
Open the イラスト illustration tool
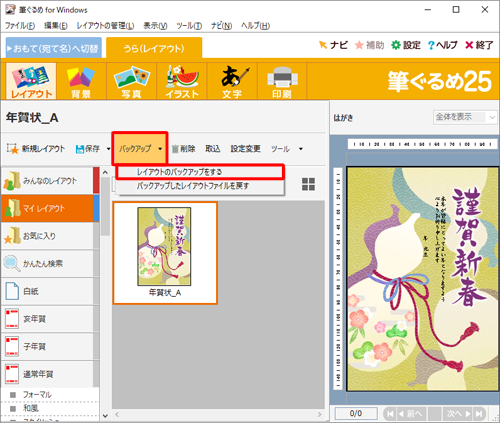[182, 81]
